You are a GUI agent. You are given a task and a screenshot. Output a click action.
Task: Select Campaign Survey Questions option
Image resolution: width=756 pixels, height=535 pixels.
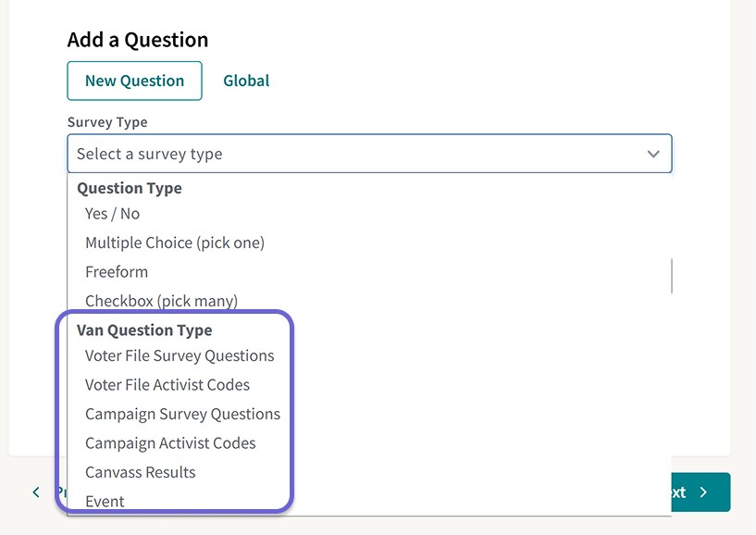pos(182,414)
